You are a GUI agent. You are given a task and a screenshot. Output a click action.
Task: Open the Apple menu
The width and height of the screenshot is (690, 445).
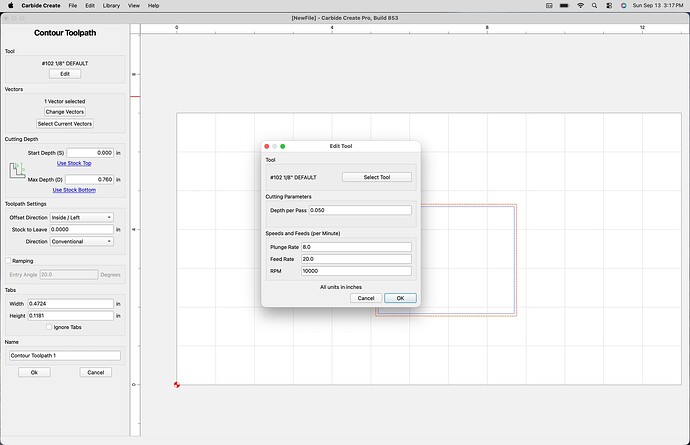[11, 6]
